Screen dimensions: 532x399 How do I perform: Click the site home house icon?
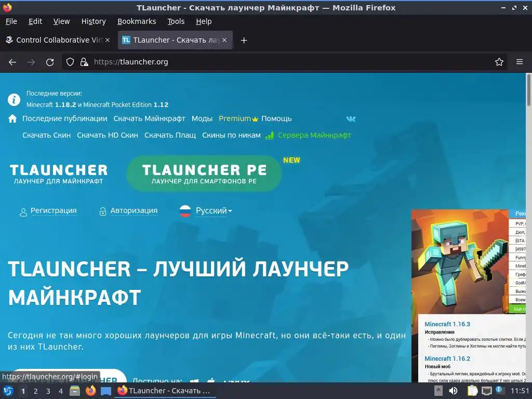click(x=12, y=118)
